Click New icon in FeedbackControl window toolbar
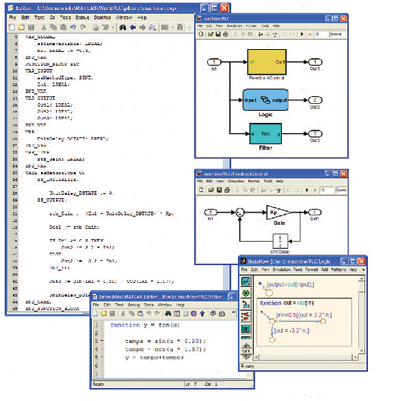This screenshot has height=401, width=400. point(201,190)
